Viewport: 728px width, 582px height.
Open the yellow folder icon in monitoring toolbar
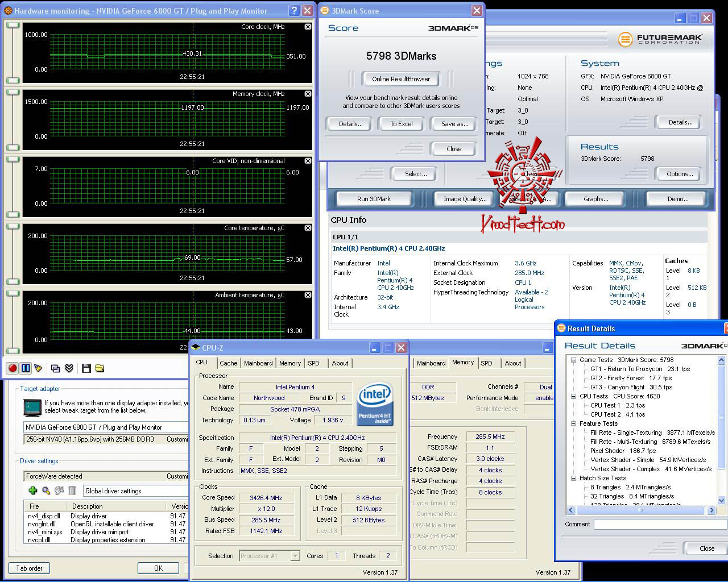(100, 368)
